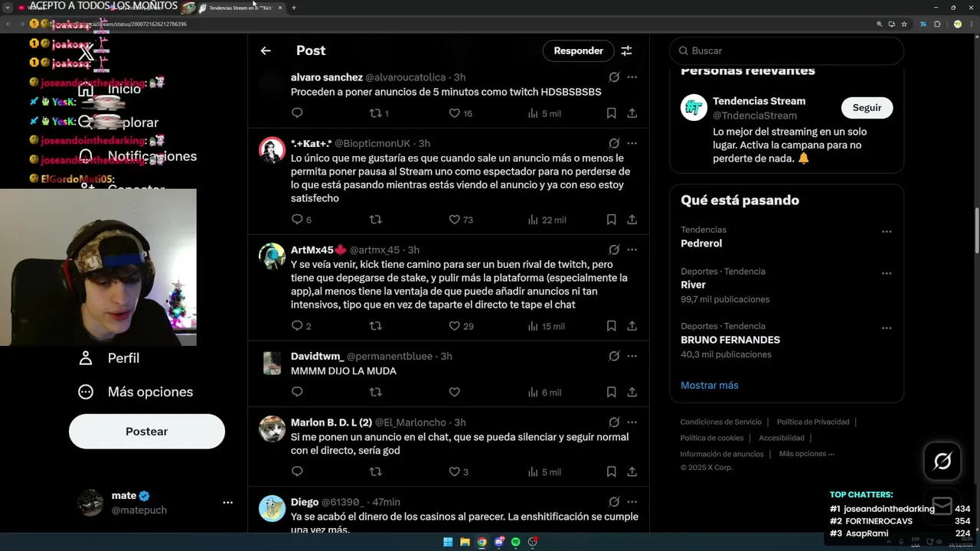Open alvaro sanchez's profile picture
This screenshot has width=980, height=551.
pos(272,81)
